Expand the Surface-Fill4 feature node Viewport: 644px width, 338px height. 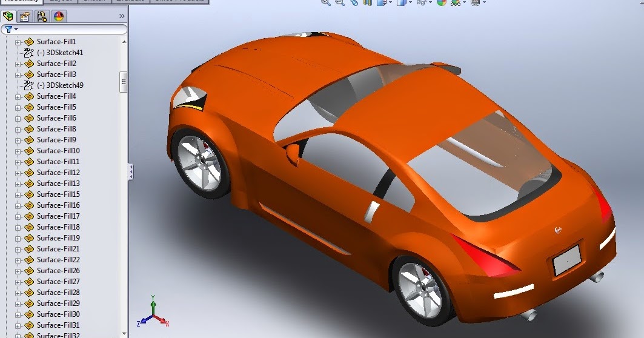click(18, 97)
